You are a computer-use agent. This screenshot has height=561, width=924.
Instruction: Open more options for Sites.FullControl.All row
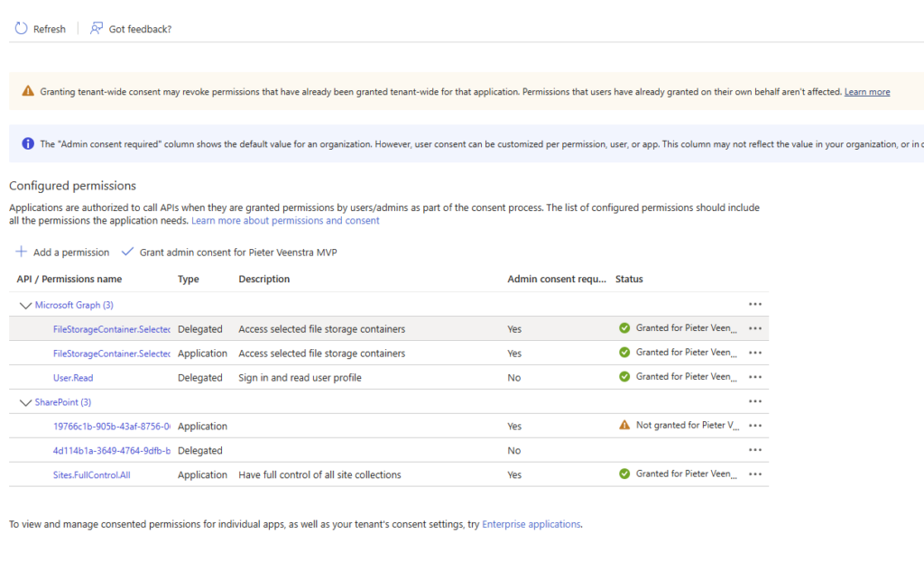755,474
